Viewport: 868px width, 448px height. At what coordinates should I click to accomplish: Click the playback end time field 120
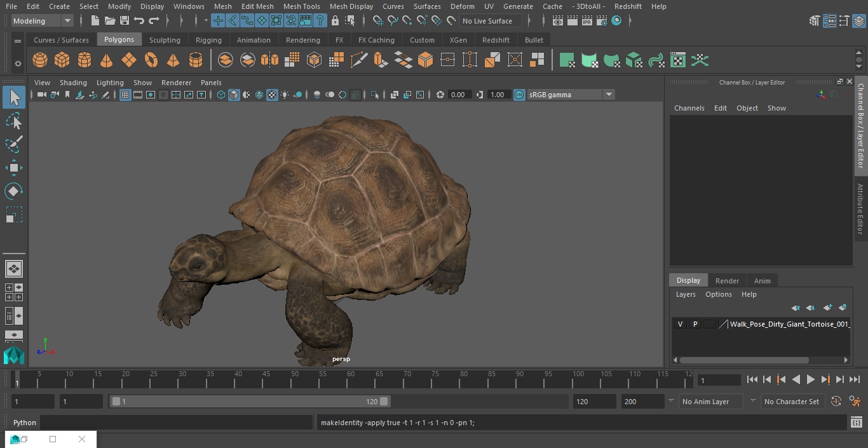(x=594, y=402)
